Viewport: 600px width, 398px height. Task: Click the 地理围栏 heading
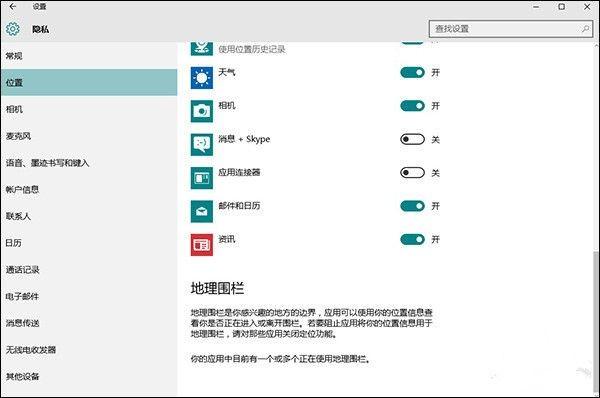pos(217,288)
